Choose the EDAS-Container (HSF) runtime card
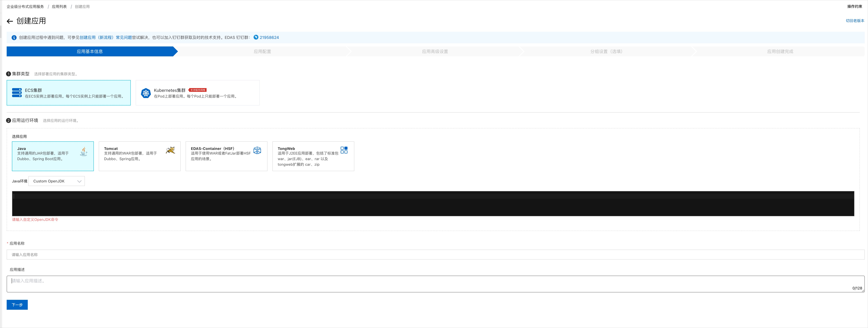Image resolution: width=868 pixels, height=328 pixels. [226, 156]
